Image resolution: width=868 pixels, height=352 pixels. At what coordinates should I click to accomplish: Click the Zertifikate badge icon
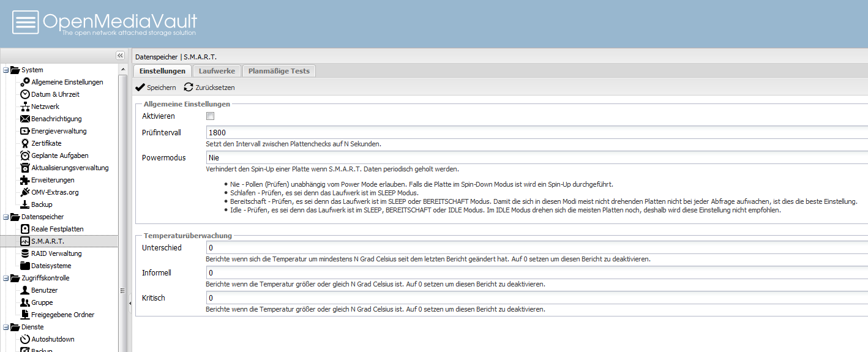[x=25, y=143]
